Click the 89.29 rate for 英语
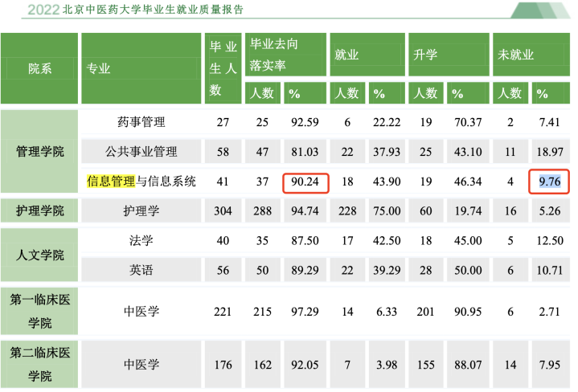Viewport: 578px width, 392px height. click(305, 271)
